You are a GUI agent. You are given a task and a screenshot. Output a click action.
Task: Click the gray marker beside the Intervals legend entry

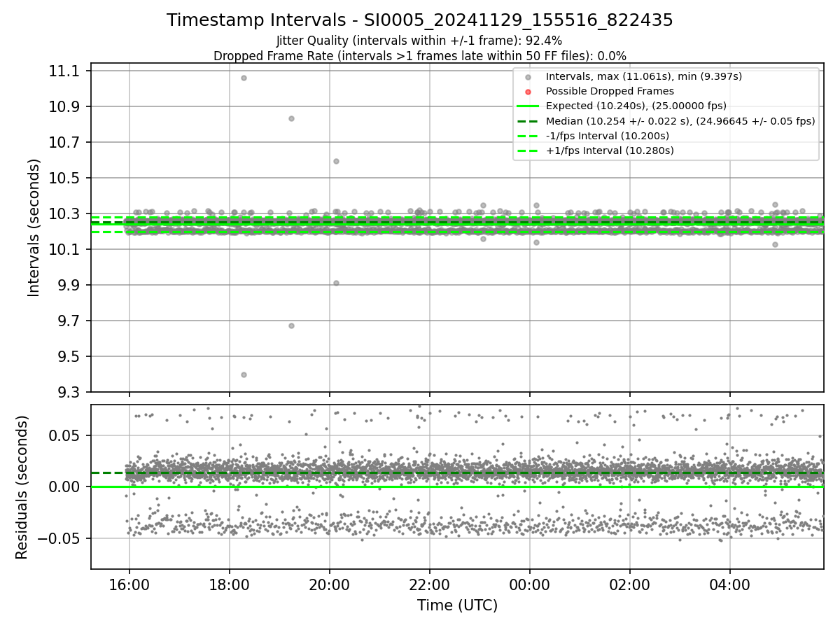click(528, 77)
